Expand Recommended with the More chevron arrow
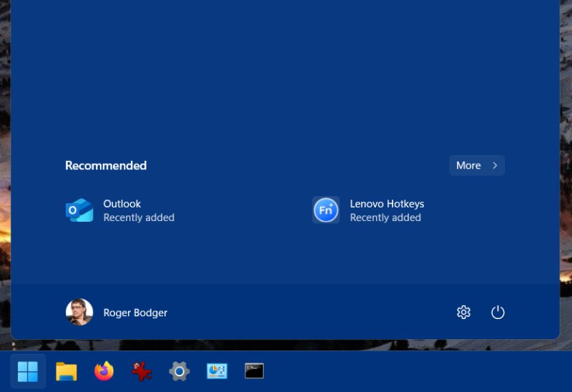Viewport: 572px width, 392px height. (495, 165)
